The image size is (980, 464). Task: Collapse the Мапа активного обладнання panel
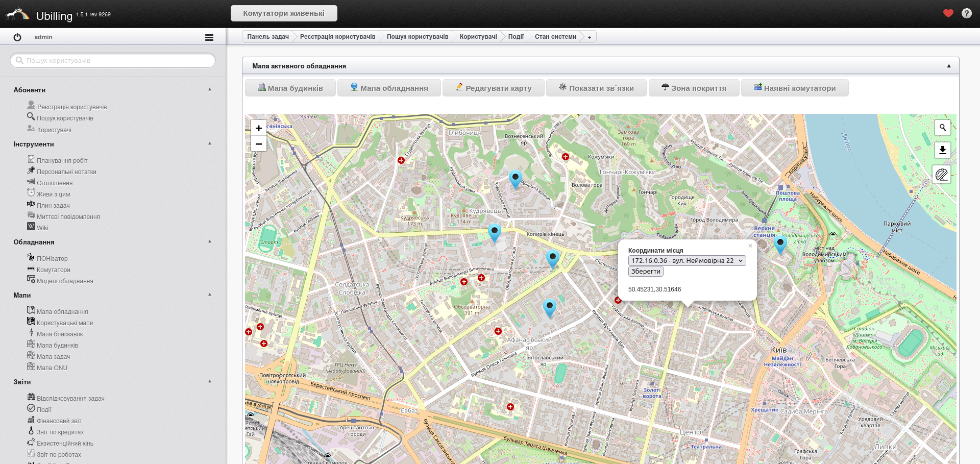pyautogui.click(x=948, y=66)
